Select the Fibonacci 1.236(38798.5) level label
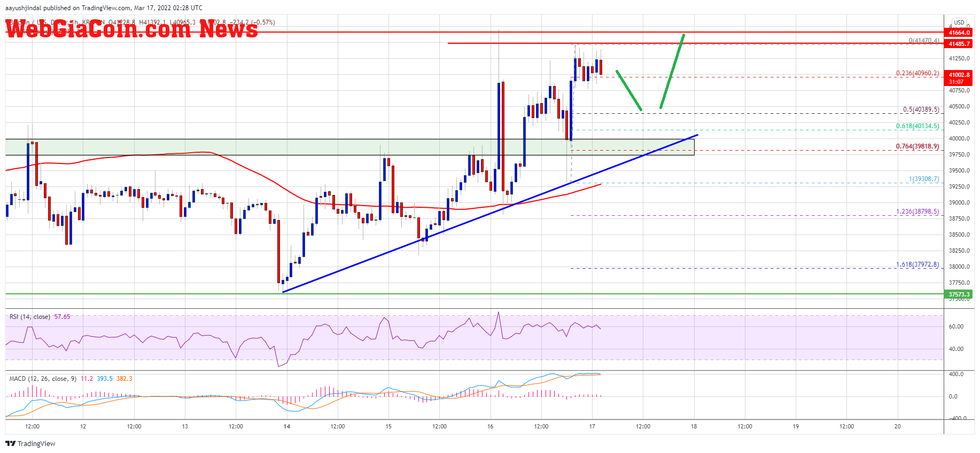 click(x=917, y=212)
